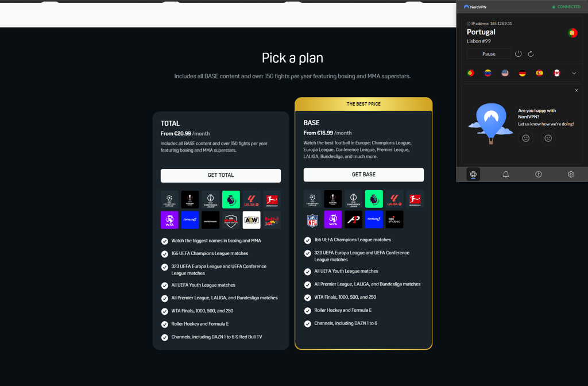Click the TOTAL plan heading

(170, 123)
